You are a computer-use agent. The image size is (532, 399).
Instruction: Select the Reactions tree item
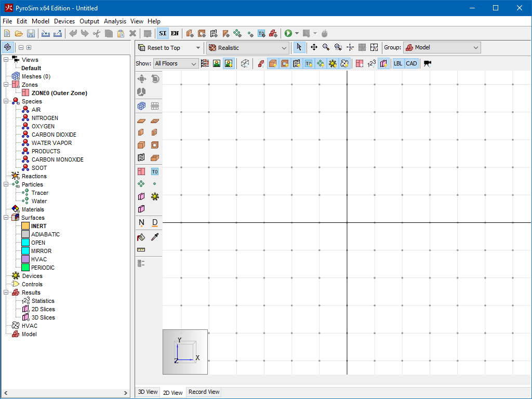click(34, 176)
